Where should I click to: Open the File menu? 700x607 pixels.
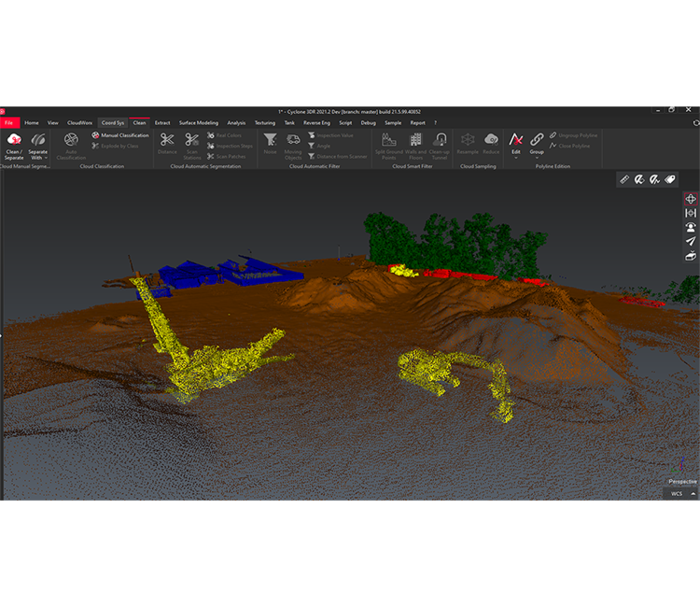[9, 123]
